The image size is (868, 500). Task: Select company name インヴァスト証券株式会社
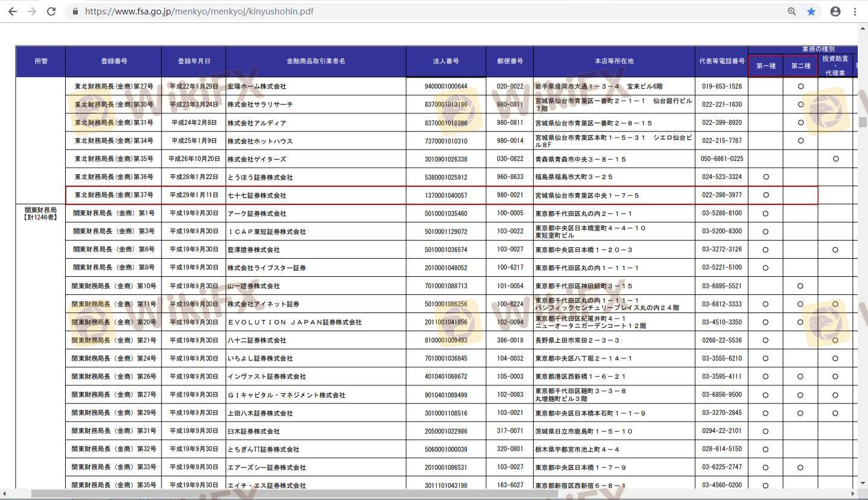point(267,376)
